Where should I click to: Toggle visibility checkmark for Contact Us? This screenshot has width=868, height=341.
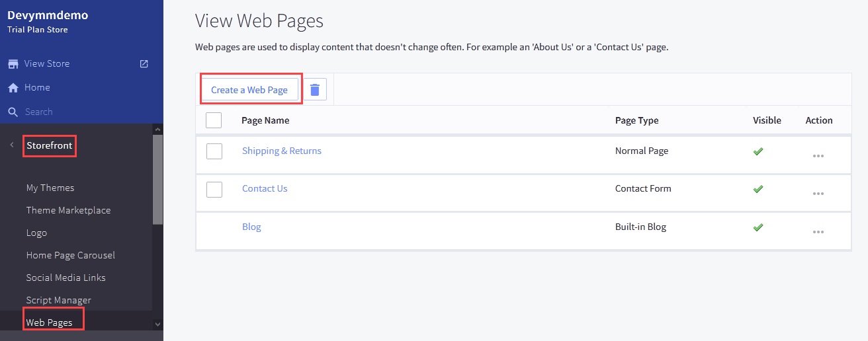(x=758, y=189)
